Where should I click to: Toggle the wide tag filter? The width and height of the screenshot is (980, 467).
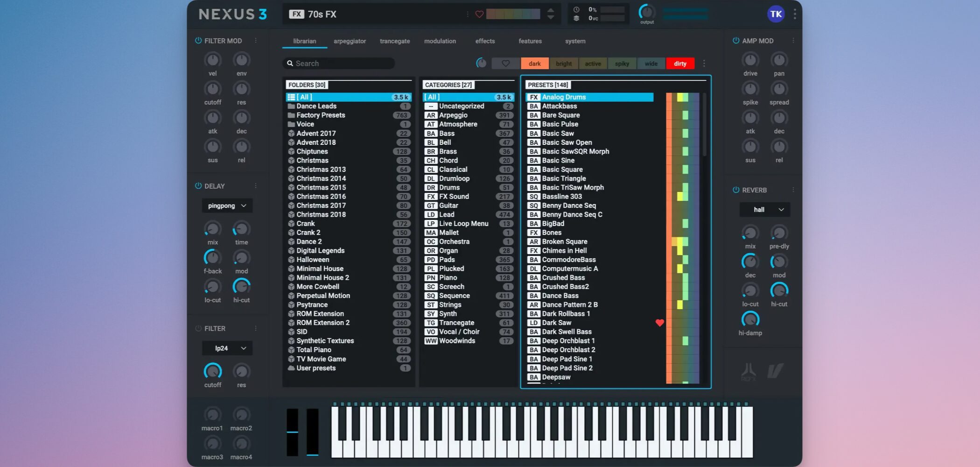[651, 64]
